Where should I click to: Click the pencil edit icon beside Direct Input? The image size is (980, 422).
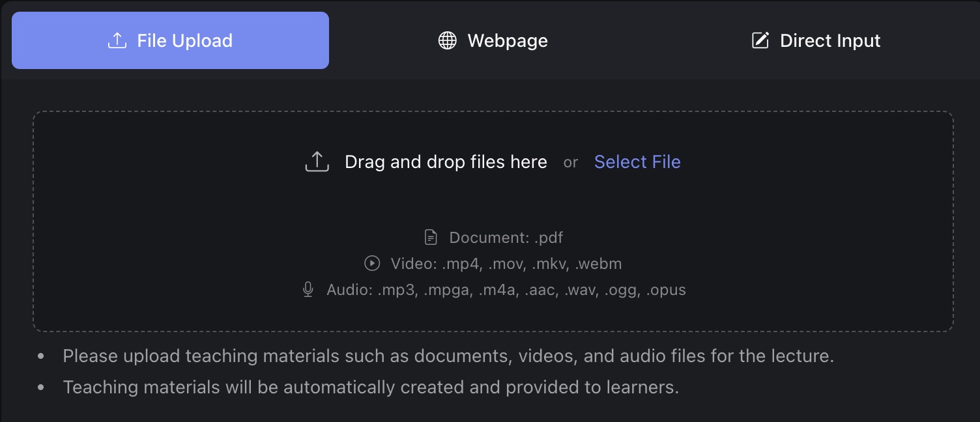760,40
